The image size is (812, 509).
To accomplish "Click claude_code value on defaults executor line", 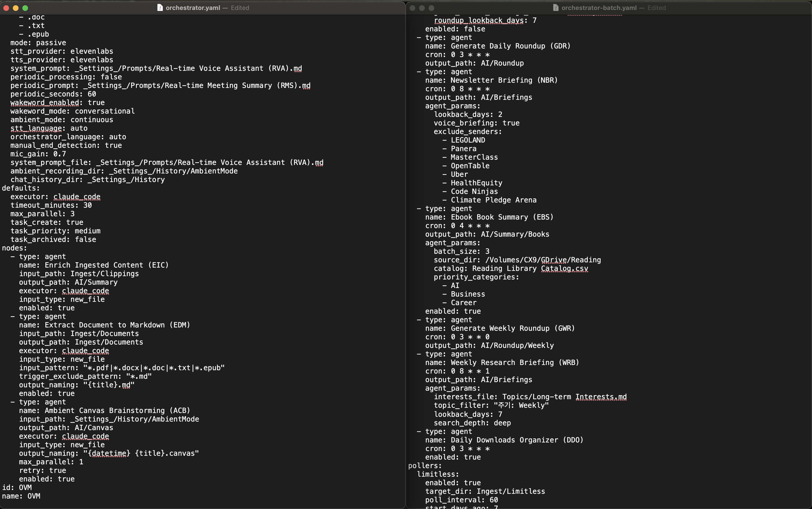I will (77, 197).
